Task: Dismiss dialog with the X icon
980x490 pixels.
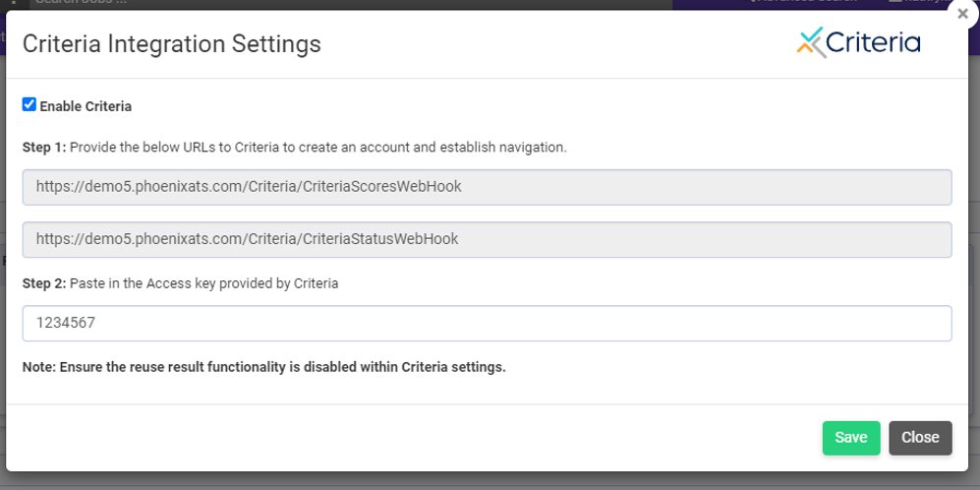Action: point(963,14)
